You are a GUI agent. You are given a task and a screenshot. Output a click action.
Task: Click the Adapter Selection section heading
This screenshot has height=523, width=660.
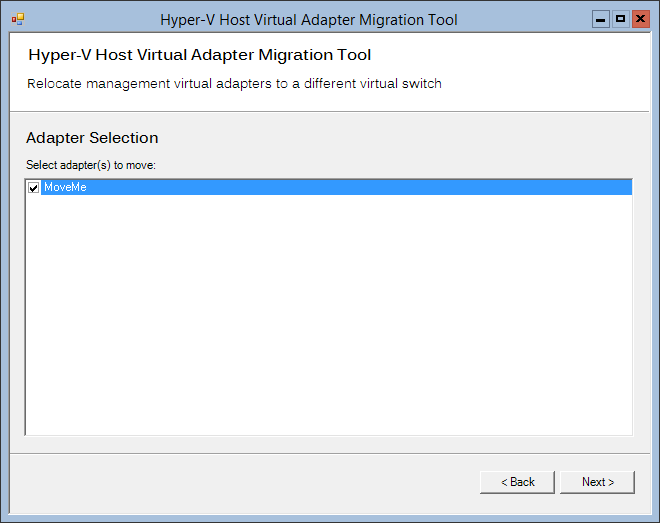coord(92,138)
